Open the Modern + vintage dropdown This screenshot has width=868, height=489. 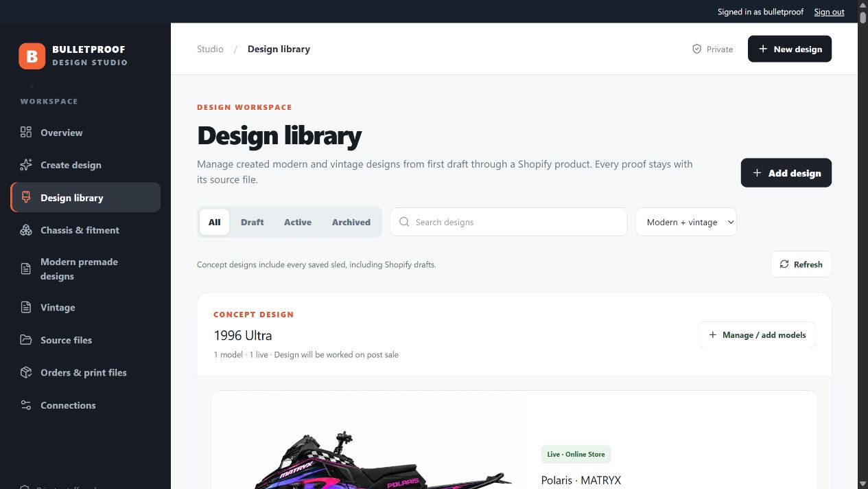coord(686,222)
